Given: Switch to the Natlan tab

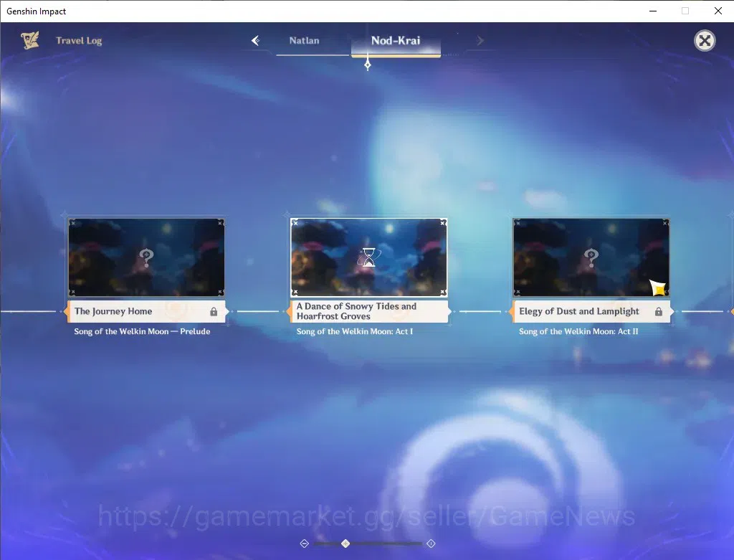Looking at the screenshot, I should pos(304,41).
